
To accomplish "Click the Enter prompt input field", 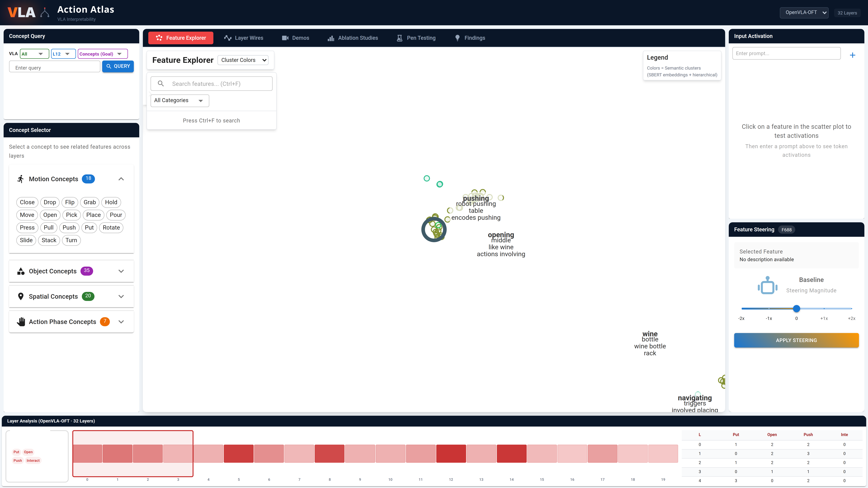I will (x=786, y=53).
